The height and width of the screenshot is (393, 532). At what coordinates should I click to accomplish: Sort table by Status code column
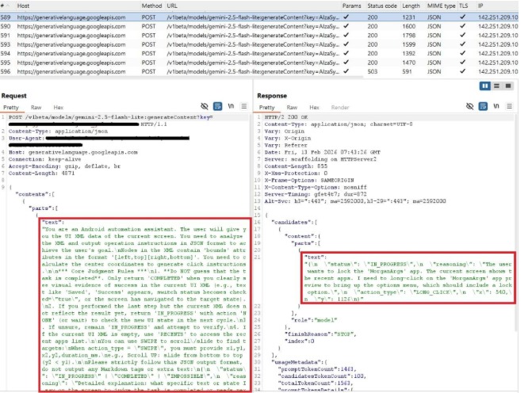(x=381, y=6)
